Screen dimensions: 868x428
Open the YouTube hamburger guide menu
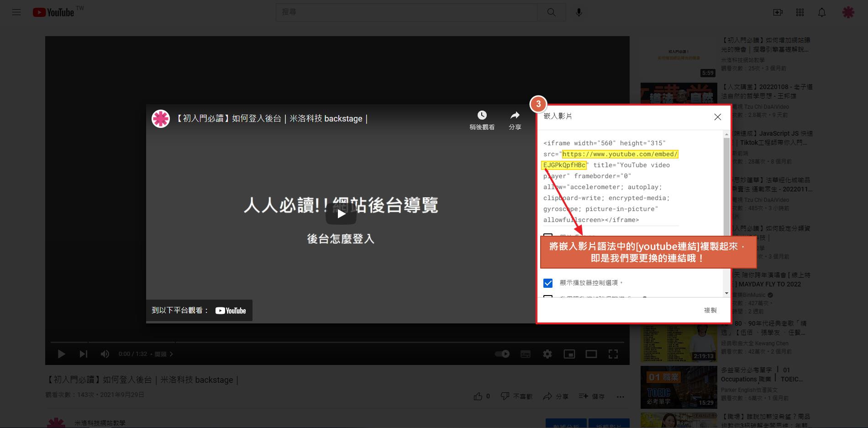point(16,12)
